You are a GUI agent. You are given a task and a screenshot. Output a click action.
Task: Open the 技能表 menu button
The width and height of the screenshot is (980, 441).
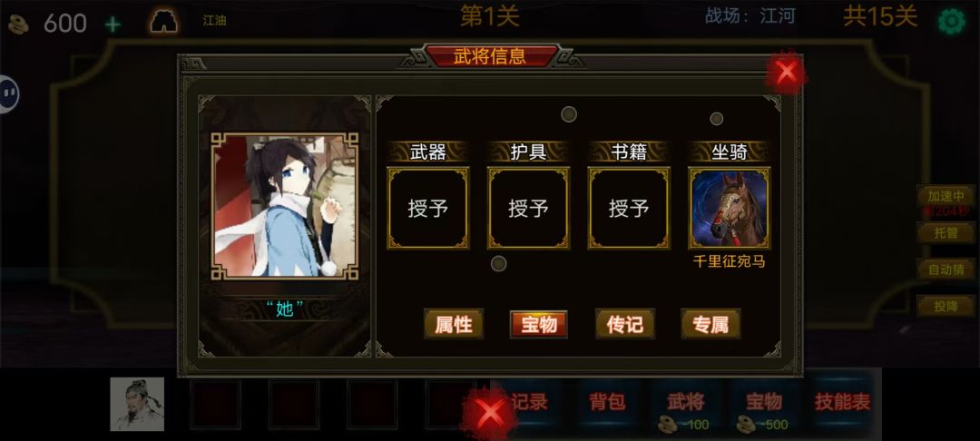coord(842,402)
